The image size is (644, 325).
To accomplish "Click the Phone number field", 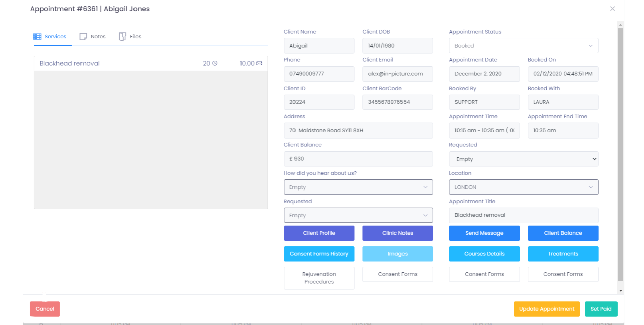I will click(x=319, y=74).
